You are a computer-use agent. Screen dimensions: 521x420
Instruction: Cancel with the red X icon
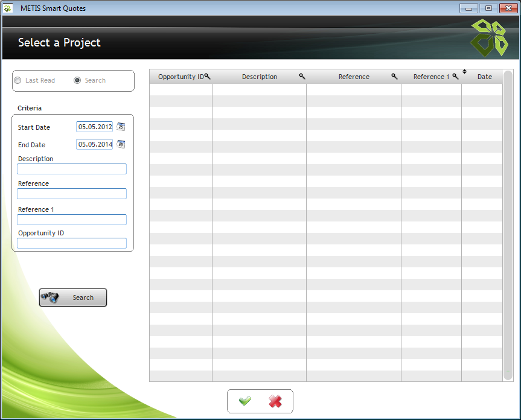tap(275, 401)
